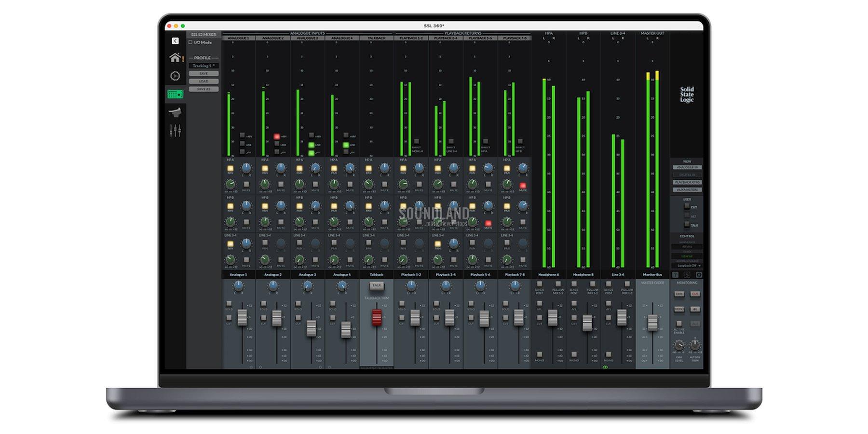
Task: Click the SAVE AS profile button
Action: (x=203, y=89)
